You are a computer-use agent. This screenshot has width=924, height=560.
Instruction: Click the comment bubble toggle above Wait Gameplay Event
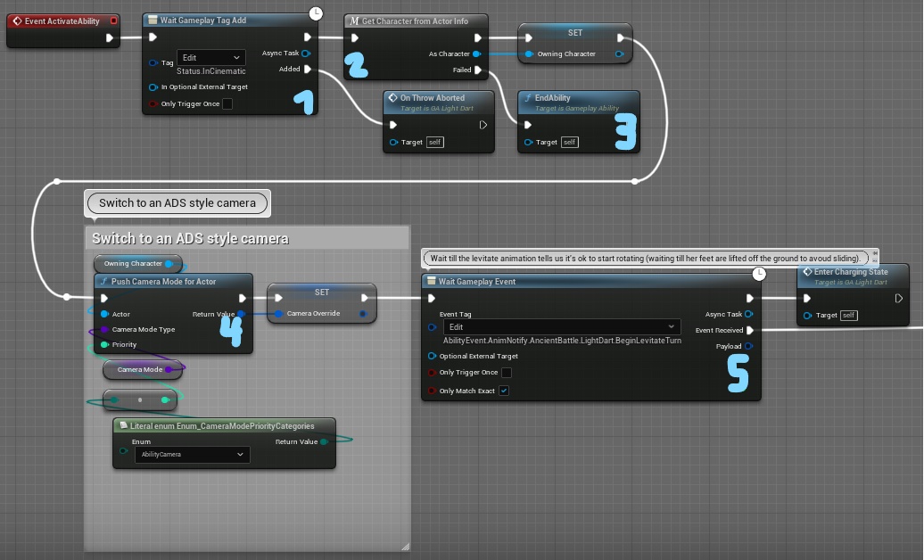click(873, 253)
